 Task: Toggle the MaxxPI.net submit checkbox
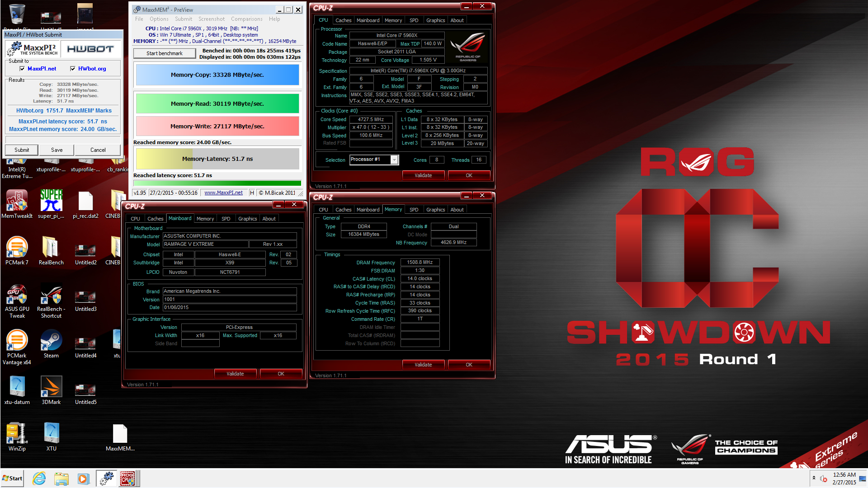click(x=22, y=69)
